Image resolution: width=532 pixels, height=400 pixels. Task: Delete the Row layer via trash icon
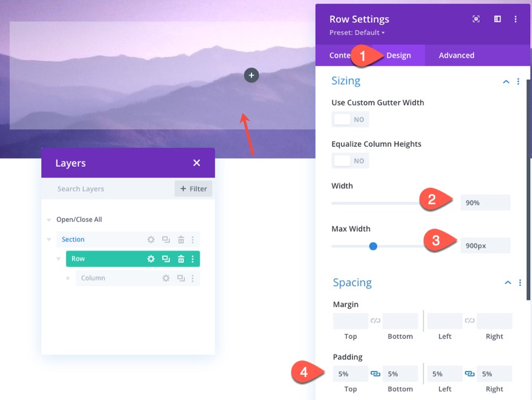(x=181, y=259)
